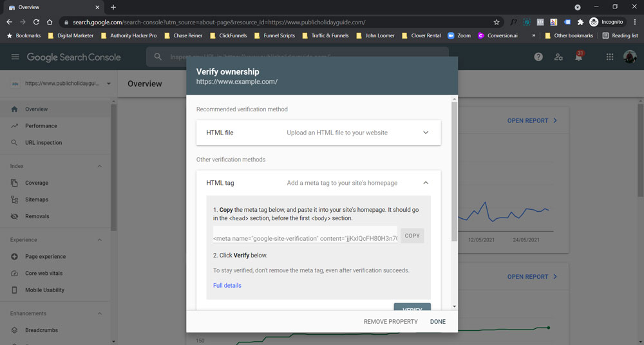Screen dimensions: 644x345
Task: Click the left sidebar scrollbar
Action: [x=114, y=167]
